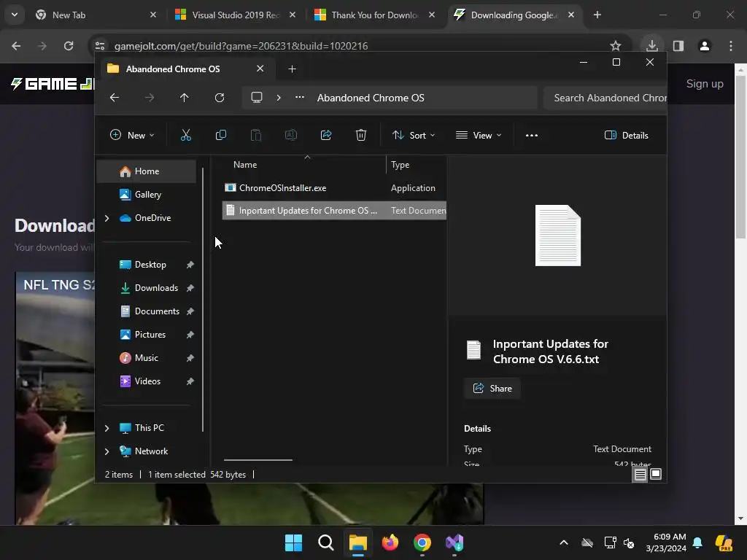747x560 pixels.
Task: Select Inportant Updates for Chrome OS text file
Action: (334, 211)
